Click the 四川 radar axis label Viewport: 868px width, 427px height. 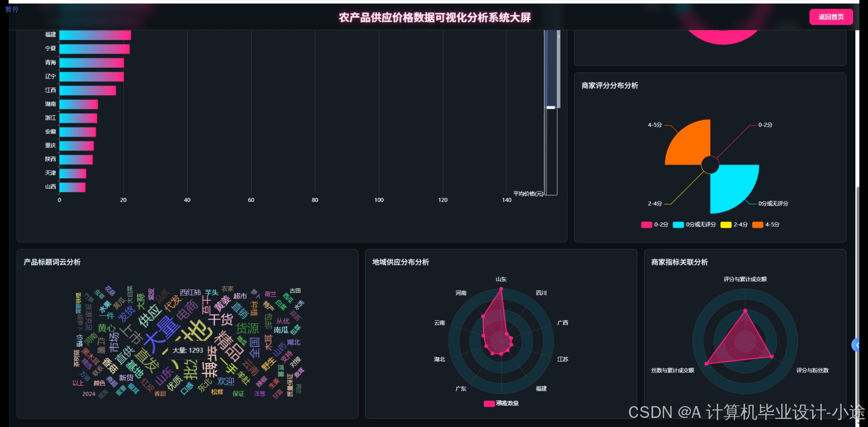pos(541,293)
